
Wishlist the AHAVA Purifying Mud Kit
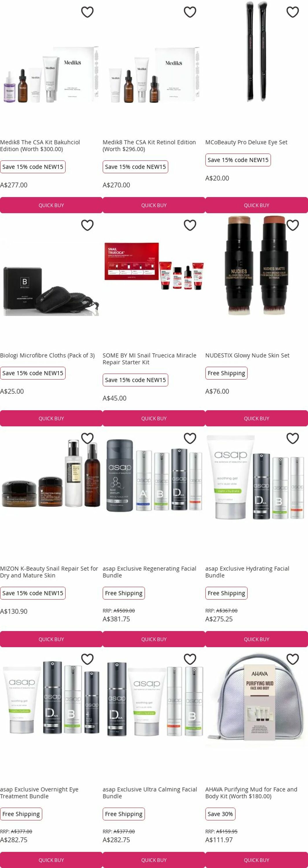click(292, 659)
